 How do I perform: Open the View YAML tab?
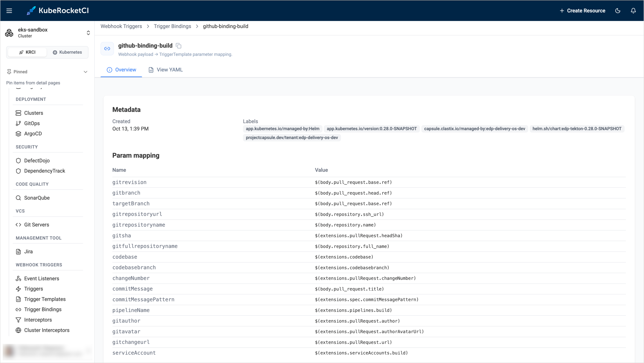[166, 70]
